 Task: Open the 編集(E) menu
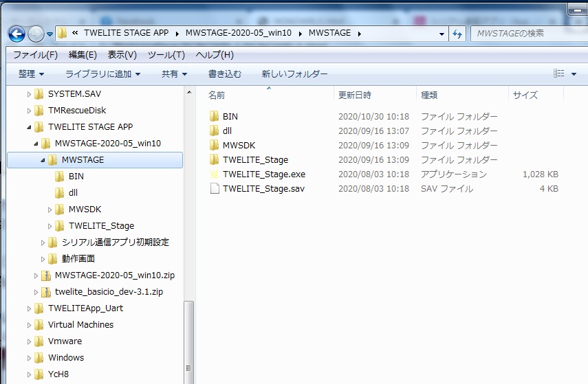pyautogui.click(x=83, y=55)
